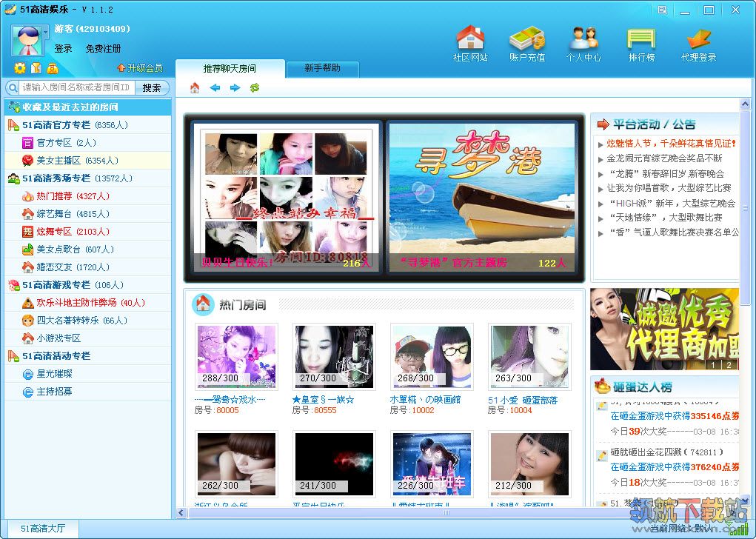Switch to 推荐聊天房间 tab

pos(230,68)
